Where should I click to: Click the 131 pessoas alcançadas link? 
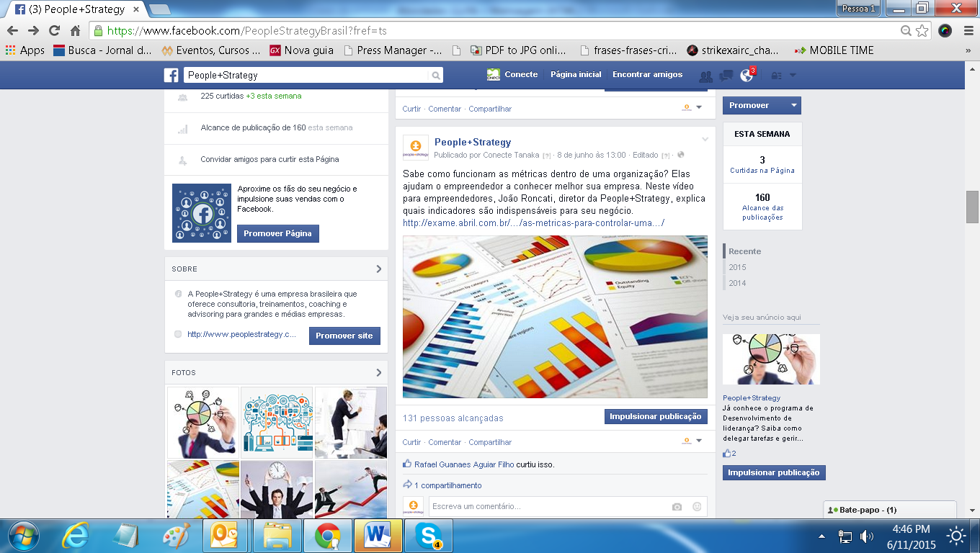pos(453,418)
